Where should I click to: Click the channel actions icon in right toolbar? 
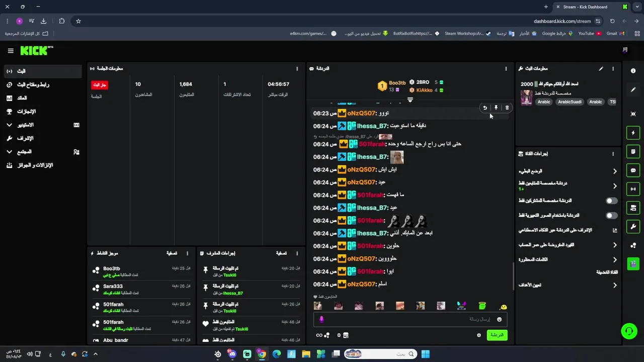coord(633,208)
